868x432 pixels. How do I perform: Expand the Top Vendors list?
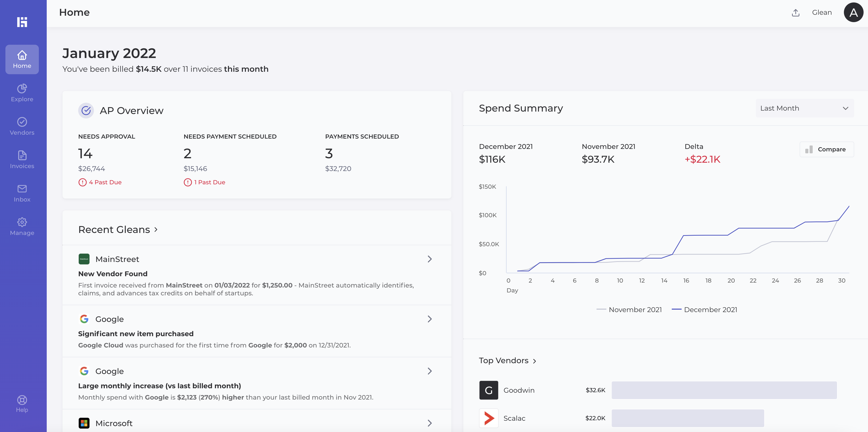point(508,360)
